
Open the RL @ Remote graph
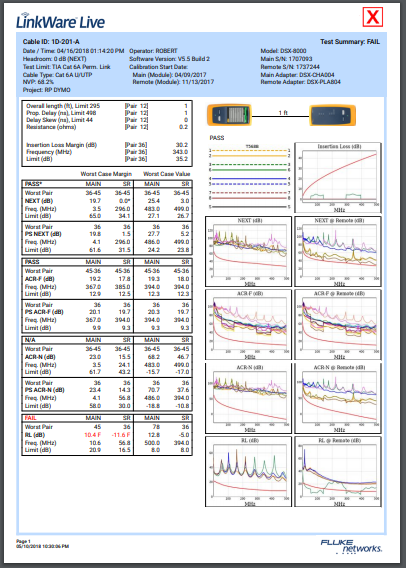point(338,471)
